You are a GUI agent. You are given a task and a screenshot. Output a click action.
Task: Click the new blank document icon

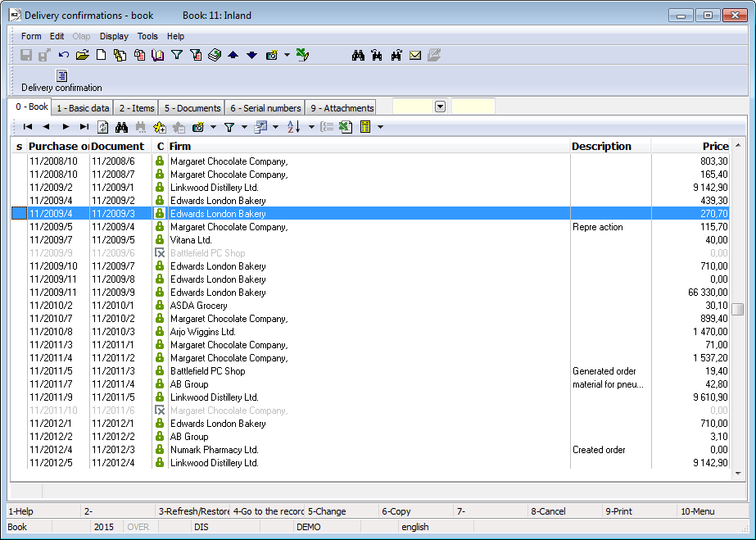pos(102,56)
